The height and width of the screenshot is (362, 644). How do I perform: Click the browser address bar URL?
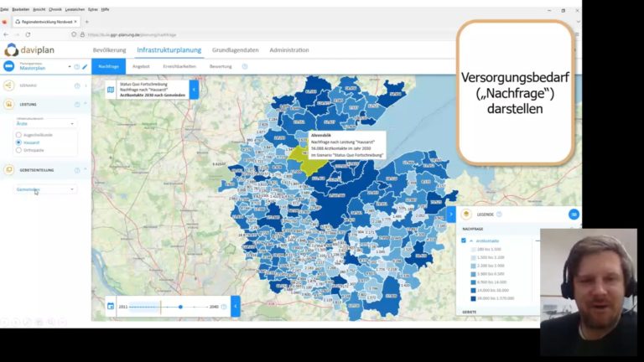pos(132,35)
